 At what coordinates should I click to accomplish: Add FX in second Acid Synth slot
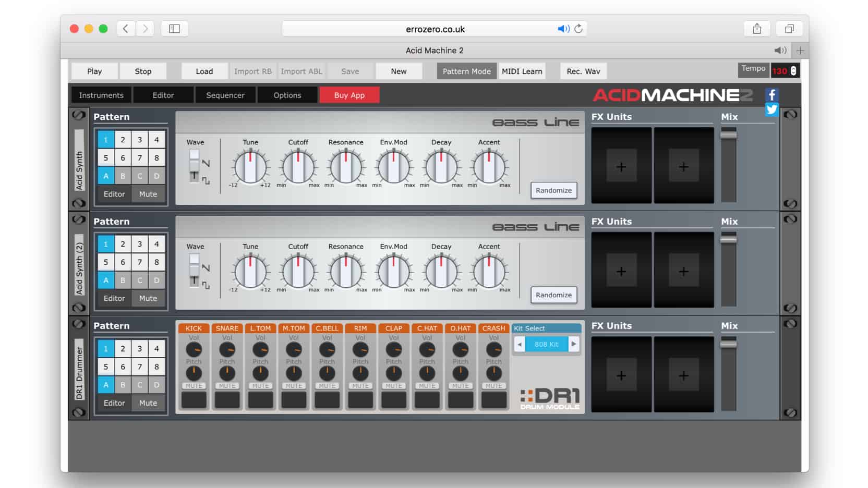click(684, 166)
